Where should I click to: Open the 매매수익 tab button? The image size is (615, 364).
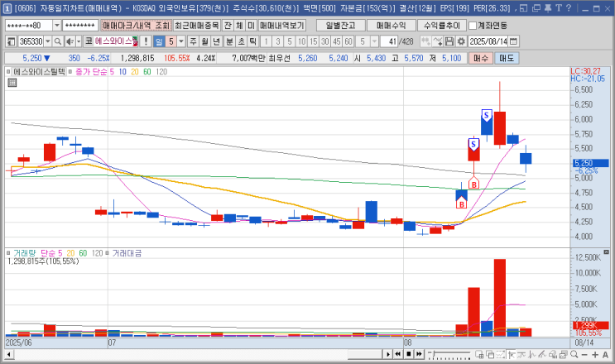coord(392,26)
